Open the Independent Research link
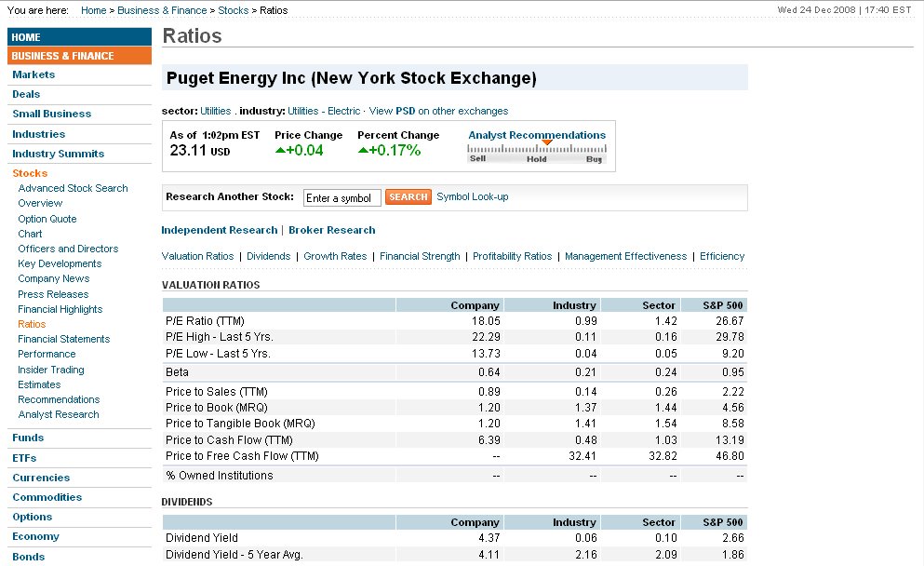The width and height of the screenshot is (924, 566). click(x=220, y=230)
